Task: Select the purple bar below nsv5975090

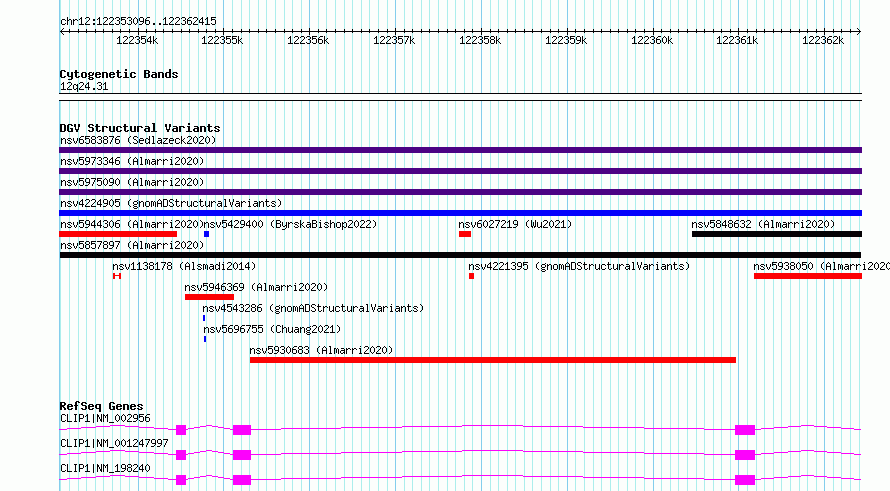Action: (x=460, y=192)
